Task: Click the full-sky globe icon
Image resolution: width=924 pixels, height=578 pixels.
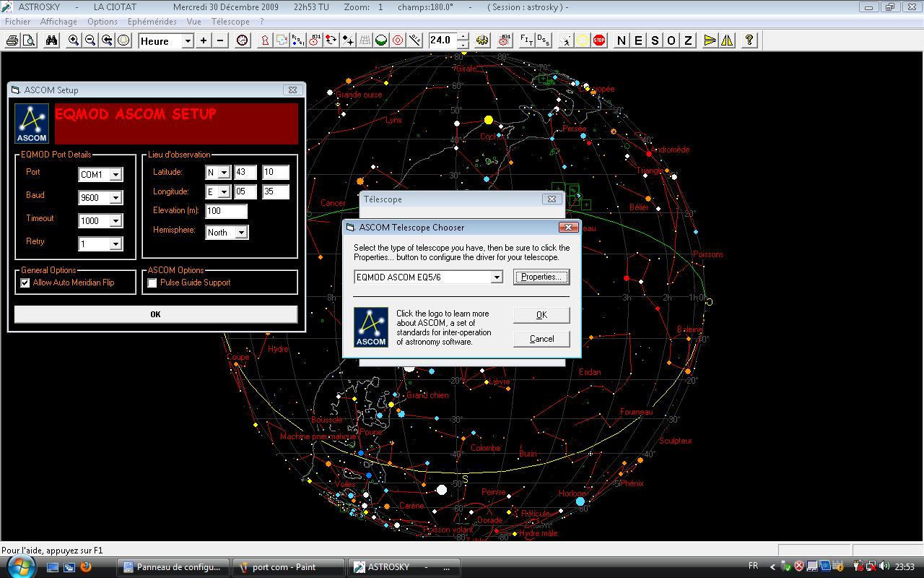Action: (123, 40)
